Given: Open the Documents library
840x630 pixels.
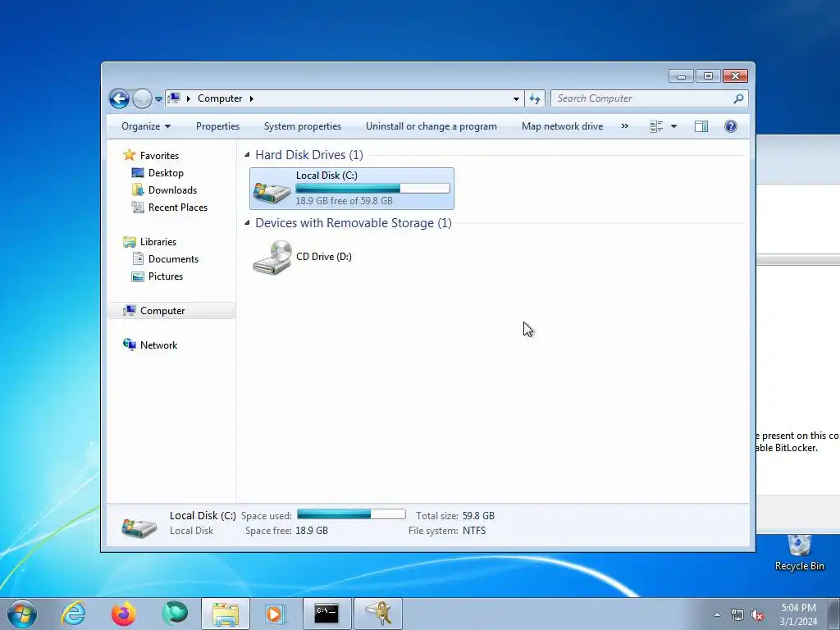Looking at the screenshot, I should pos(173,258).
